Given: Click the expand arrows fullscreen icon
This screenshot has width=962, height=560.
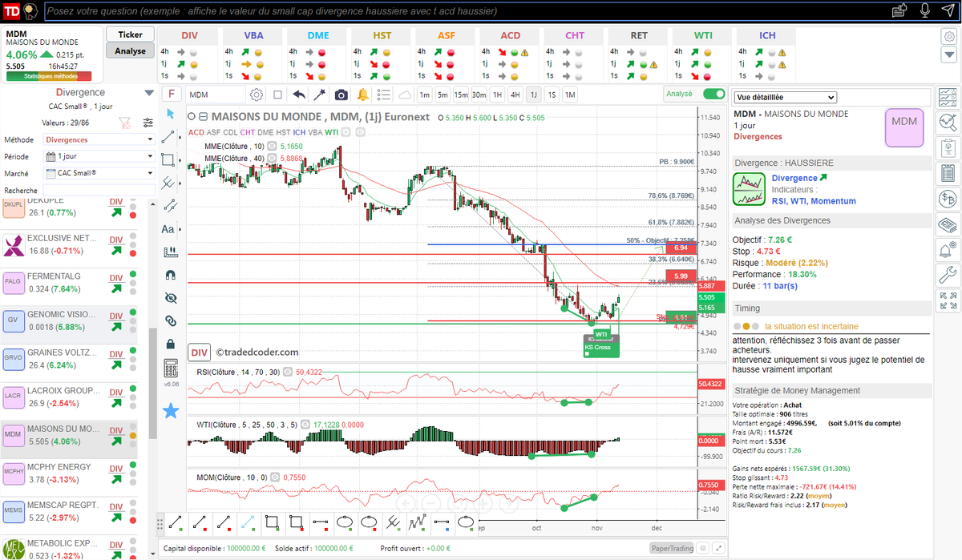Looking at the screenshot, I should pos(948,301).
